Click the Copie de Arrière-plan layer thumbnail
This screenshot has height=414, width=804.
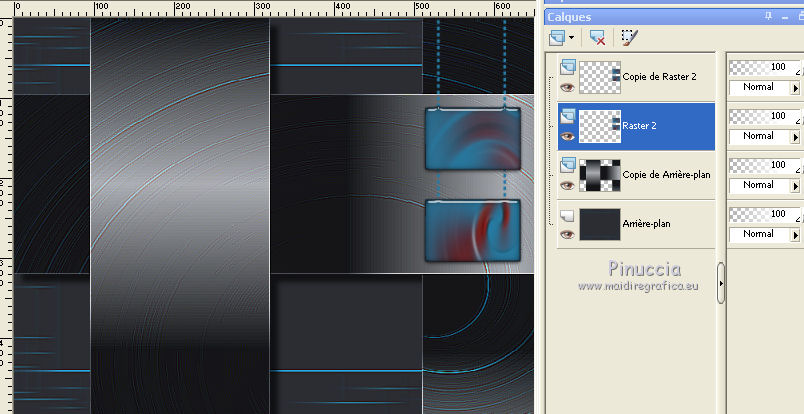click(x=600, y=175)
